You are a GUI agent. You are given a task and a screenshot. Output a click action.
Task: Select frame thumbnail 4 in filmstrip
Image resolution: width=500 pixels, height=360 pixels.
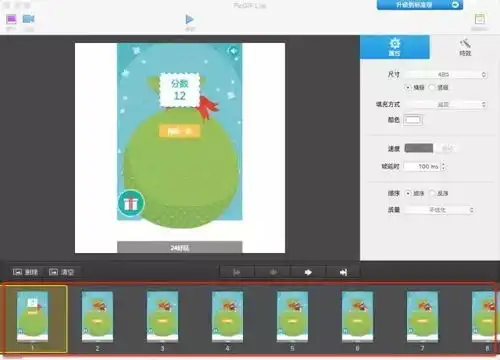coord(227,316)
